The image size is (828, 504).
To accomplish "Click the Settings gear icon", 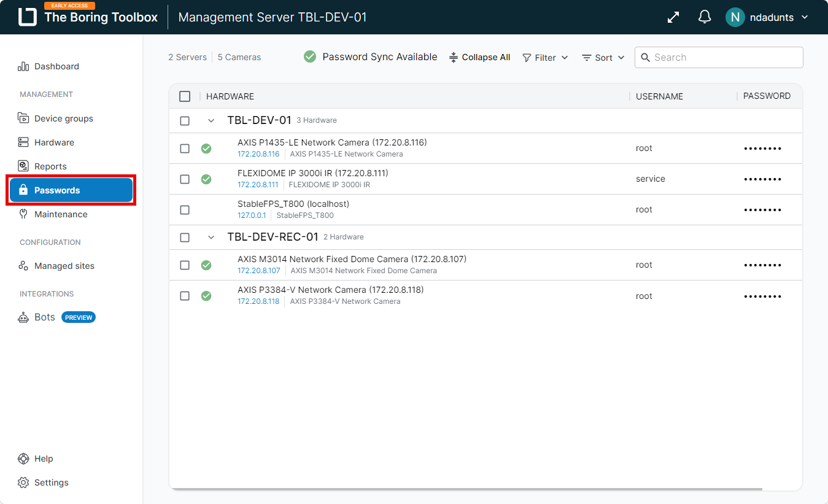I will pyautogui.click(x=23, y=483).
